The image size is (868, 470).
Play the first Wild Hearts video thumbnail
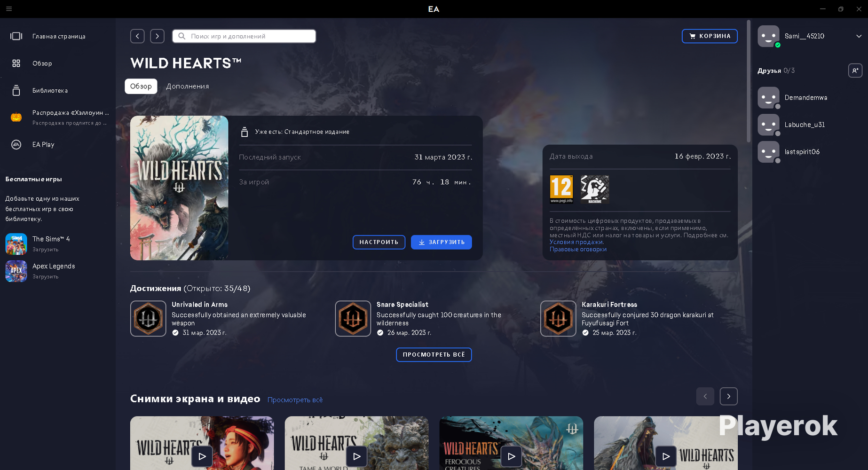202,456
